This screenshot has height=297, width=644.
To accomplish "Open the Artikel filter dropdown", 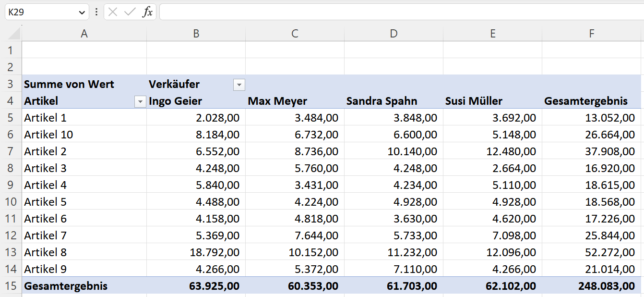I will [140, 101].
